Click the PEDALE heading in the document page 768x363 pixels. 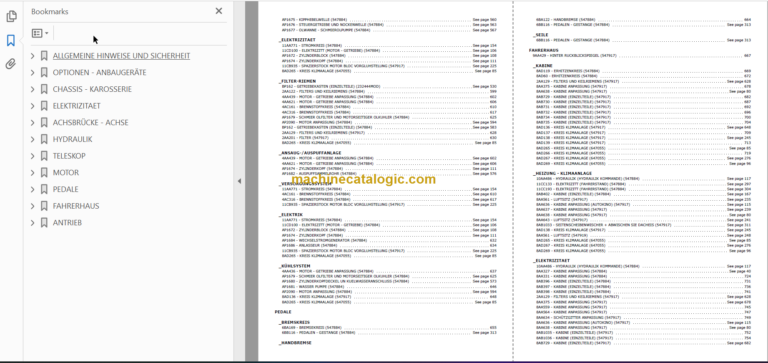click(x=283, y=312)
